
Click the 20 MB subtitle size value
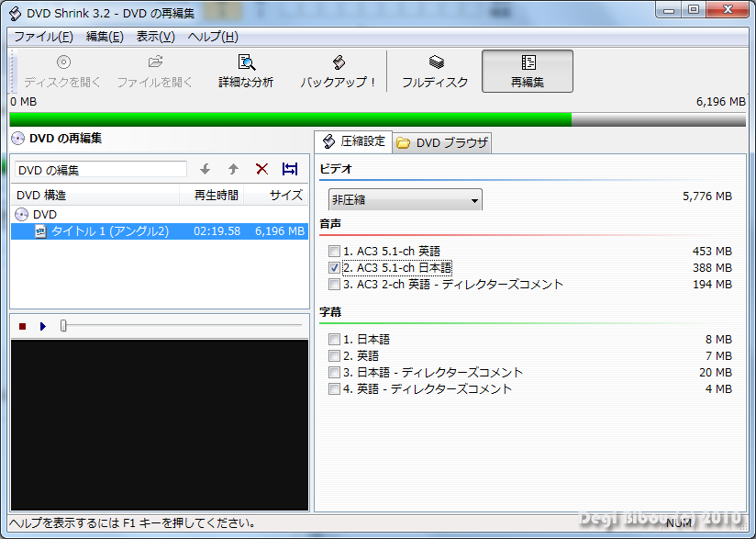tap(716, 373)
